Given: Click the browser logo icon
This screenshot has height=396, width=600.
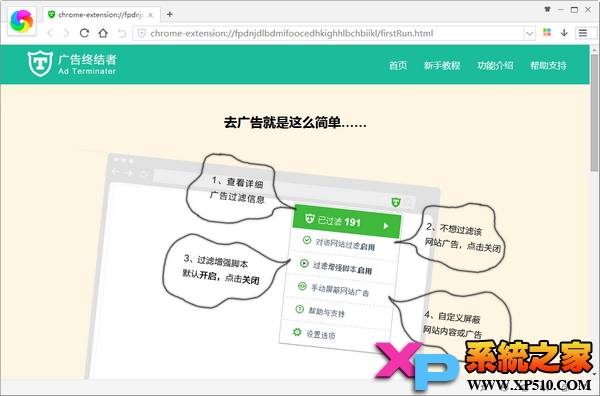Looking at the screenshot, I should pos(21,21).
